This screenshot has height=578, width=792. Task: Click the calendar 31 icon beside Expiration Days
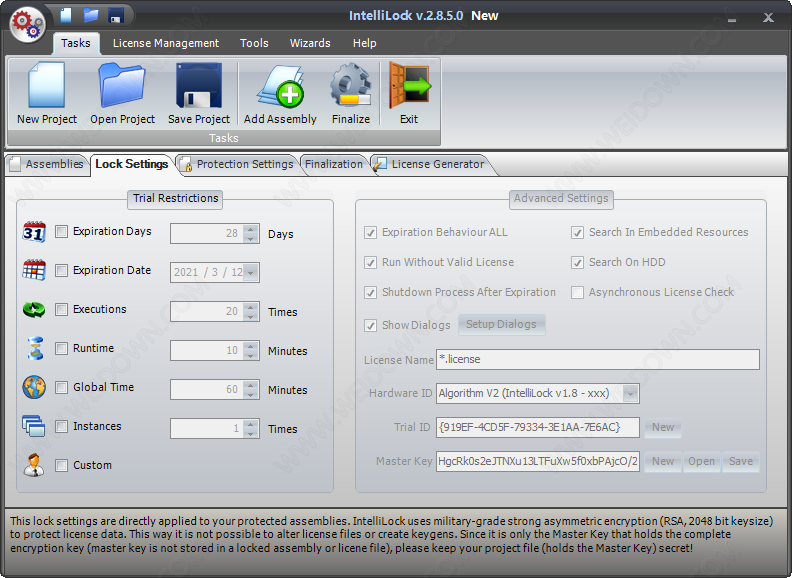pos(34,232)
